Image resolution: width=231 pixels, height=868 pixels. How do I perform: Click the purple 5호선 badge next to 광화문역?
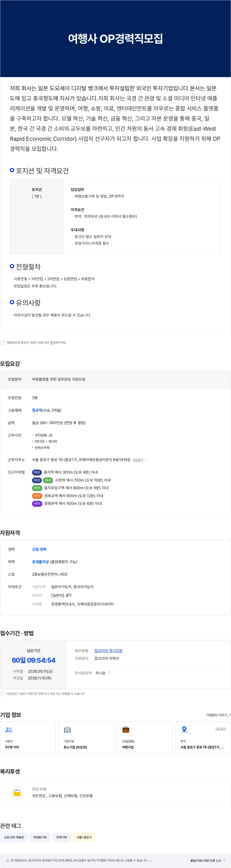[37, 503]
